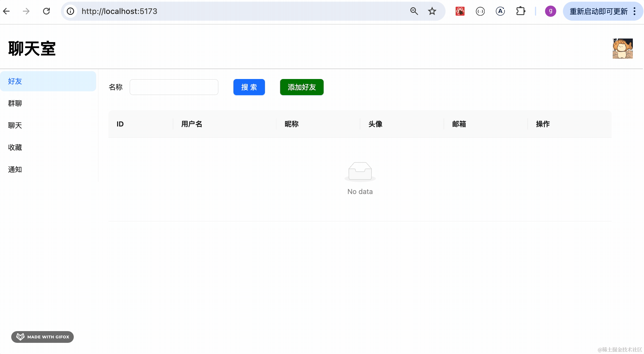Open the Extensions puzzle icon

[x=520, y=11]
